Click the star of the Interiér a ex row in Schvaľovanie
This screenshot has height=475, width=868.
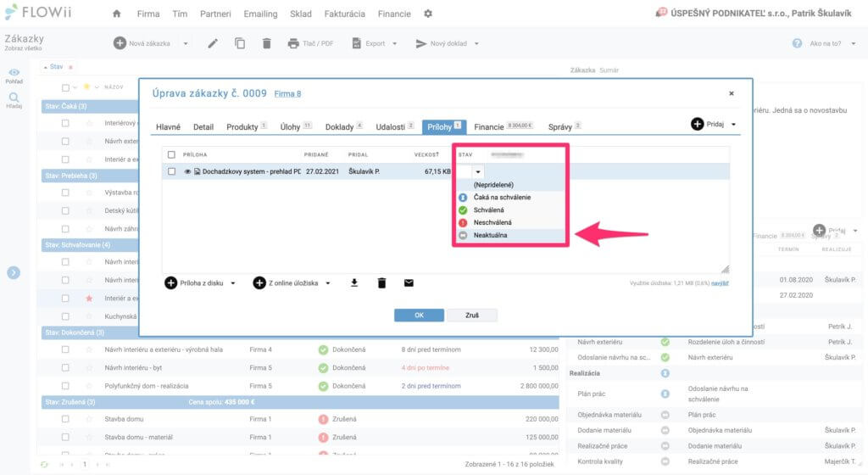(x=88, y=299)
